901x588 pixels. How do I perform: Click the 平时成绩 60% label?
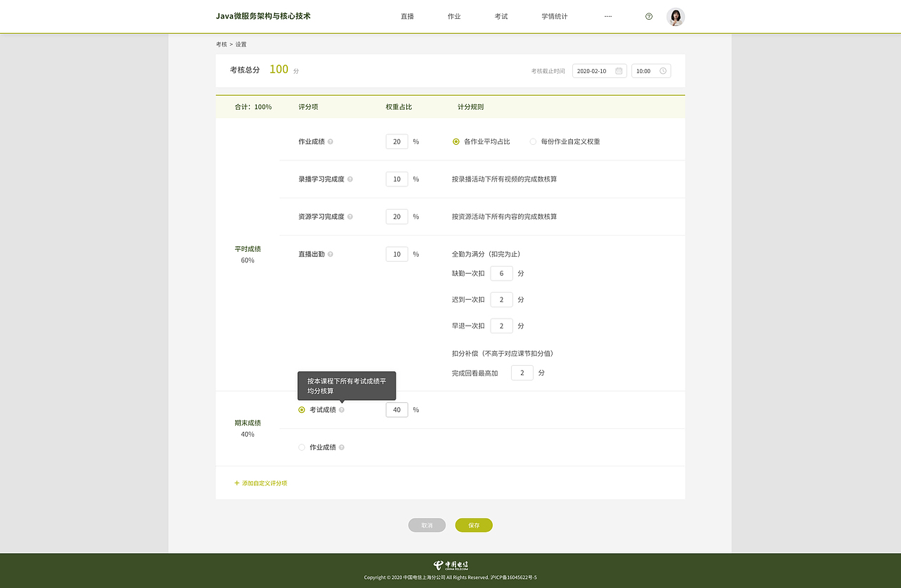pyautogui.click(x=248, y=255)
